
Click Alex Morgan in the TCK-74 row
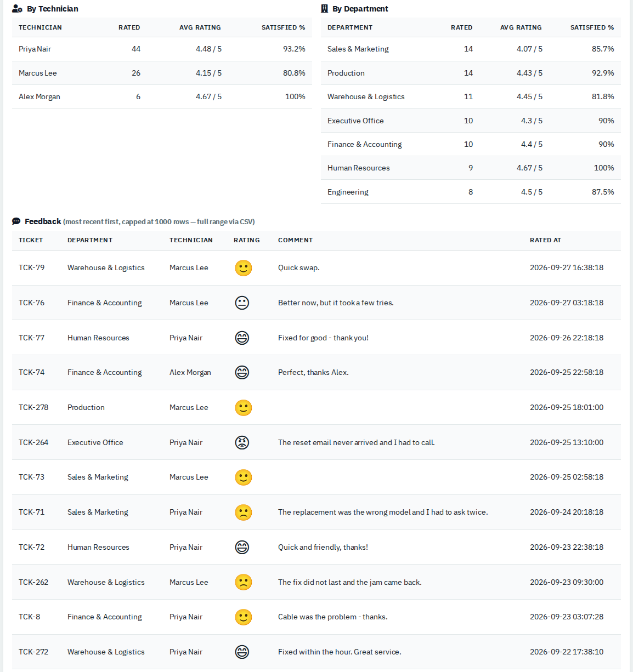tap(190, 372)
